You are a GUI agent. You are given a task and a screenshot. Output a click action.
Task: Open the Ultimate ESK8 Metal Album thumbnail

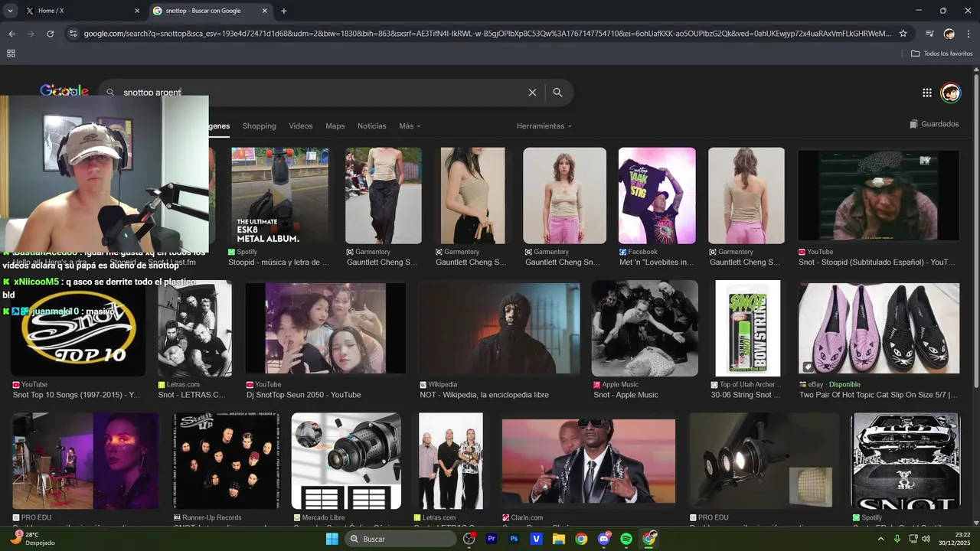tap(279, 195)
